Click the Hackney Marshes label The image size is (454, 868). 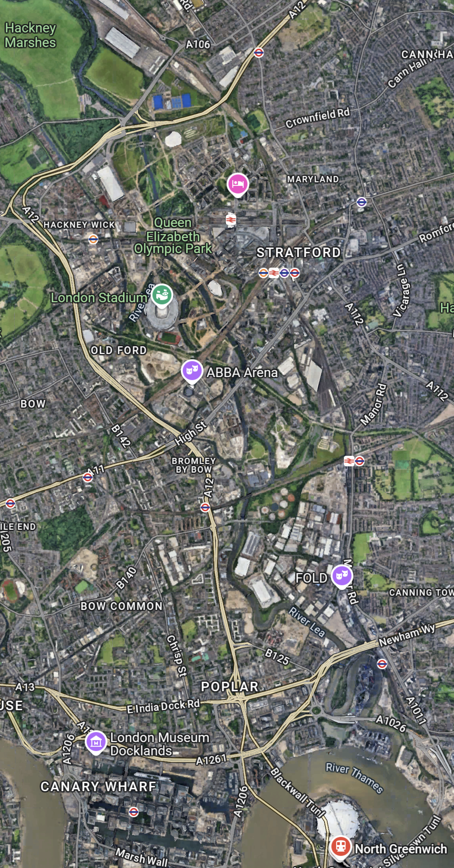coord(30,35)
